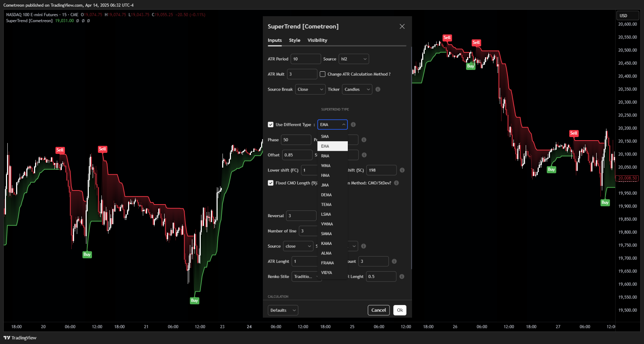This screenshot has height=344, width=644.
Task: Click info icon beside Use Different Type
Action: [x=353, y=124]
